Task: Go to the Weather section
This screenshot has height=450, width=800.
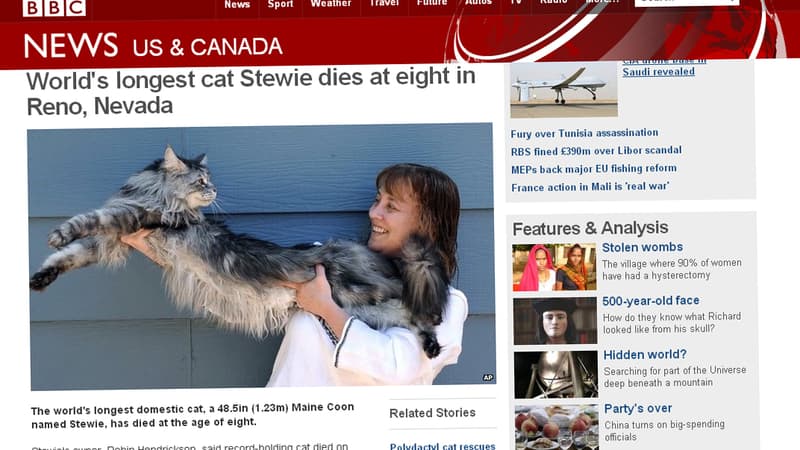Action: tap(331, 4)
